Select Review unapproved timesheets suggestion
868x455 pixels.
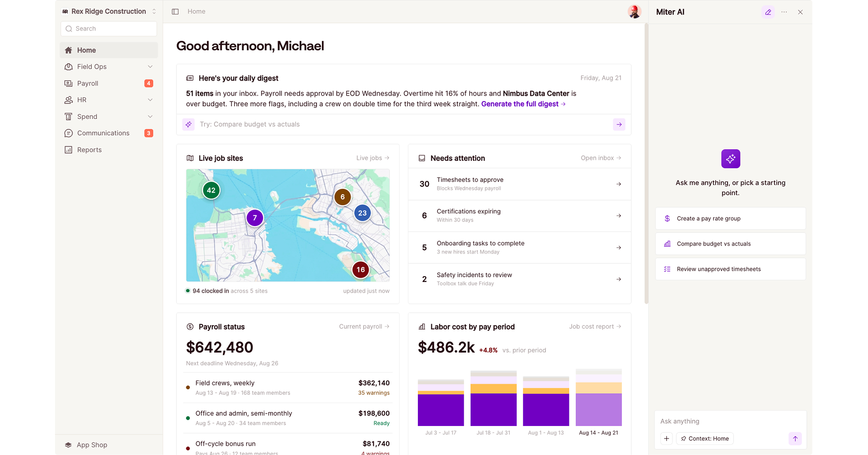(730, 269)
